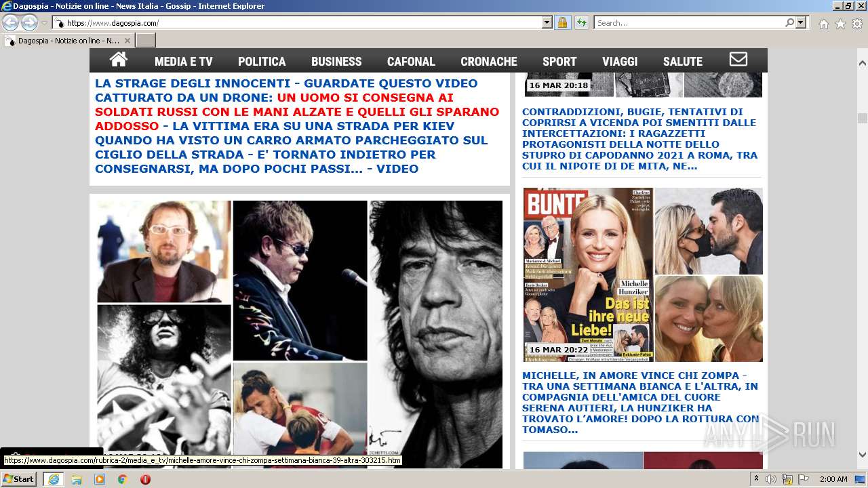Open media player taskbar icon

(x=100, y=479)
